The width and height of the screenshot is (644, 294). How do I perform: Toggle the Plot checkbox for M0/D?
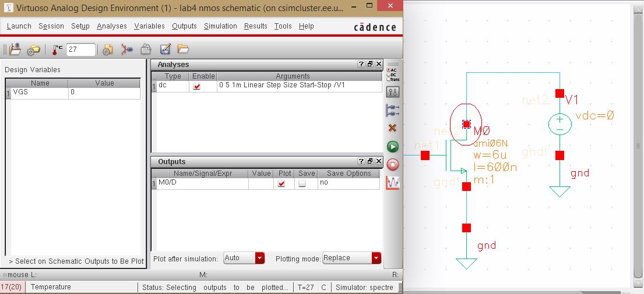tap(281, 184)
